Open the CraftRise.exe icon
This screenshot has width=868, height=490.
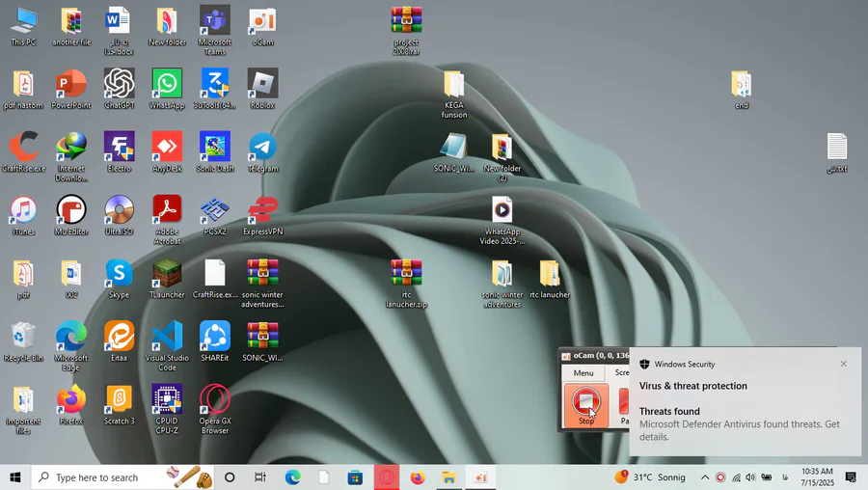pyautogui.click(x=23, y=152)
